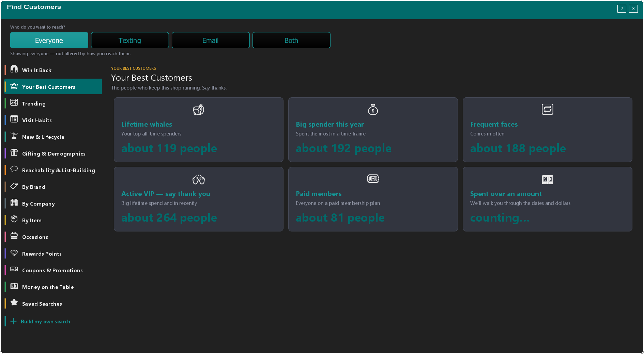Screen dimensions: 644x354
Task: Click the gift icon for Gifting & Demographics
Action: [x=14, y=153]
